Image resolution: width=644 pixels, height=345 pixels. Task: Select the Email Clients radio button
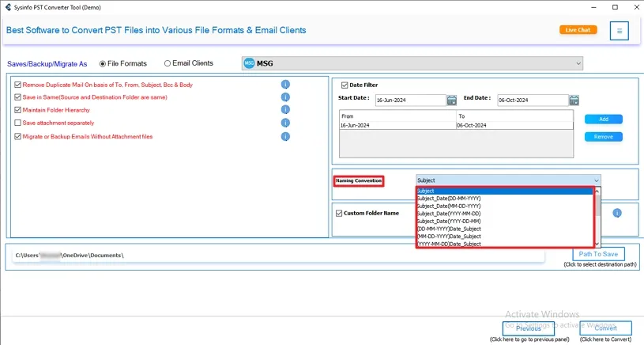[168, 63]
